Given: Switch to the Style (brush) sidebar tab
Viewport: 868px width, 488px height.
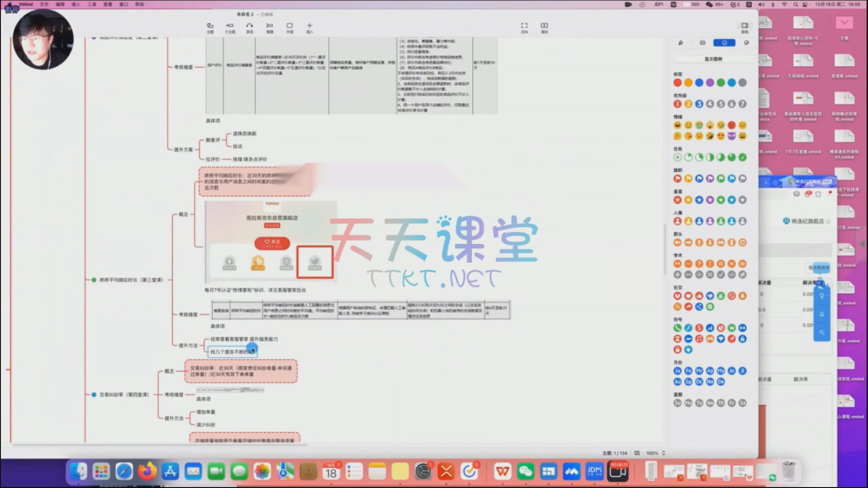Looking at the screenshot, I should pyautogui.click(x=681, y=42).
